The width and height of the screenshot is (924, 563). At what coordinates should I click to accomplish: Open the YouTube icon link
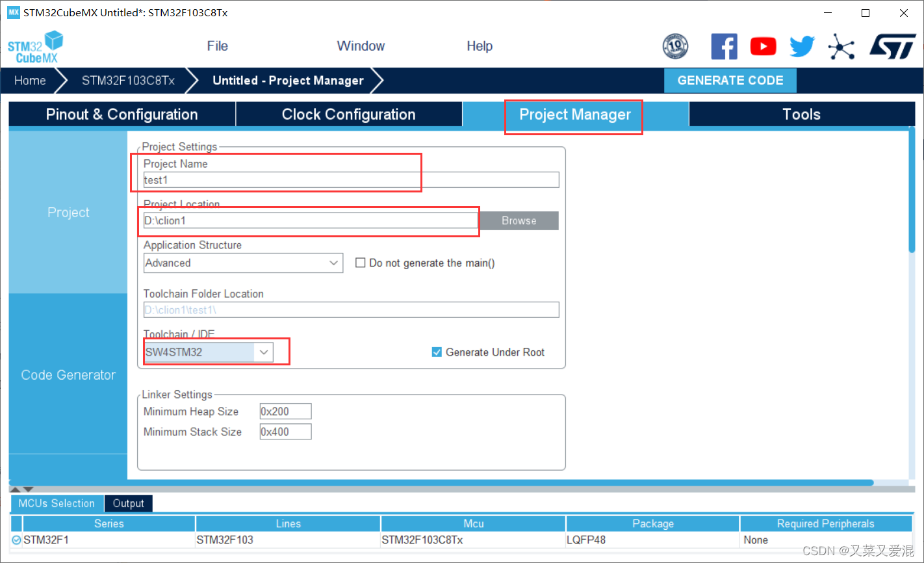pos(763,46)
